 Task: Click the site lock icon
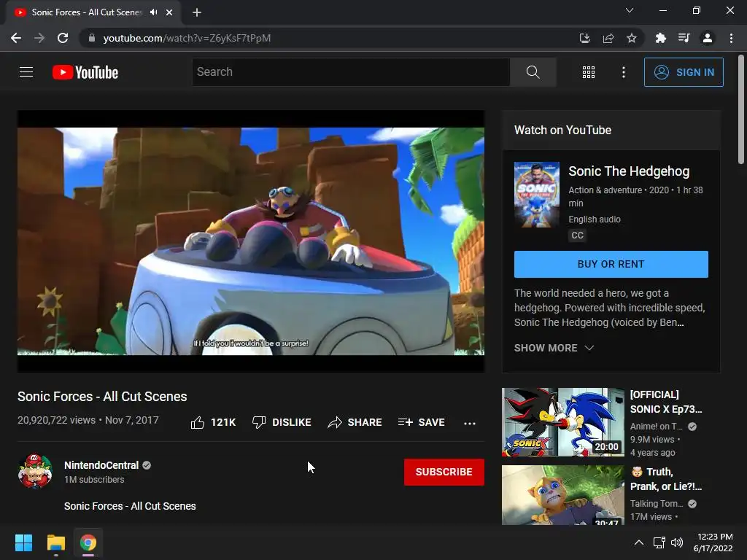pyautogui.click(x=91, y=38)
